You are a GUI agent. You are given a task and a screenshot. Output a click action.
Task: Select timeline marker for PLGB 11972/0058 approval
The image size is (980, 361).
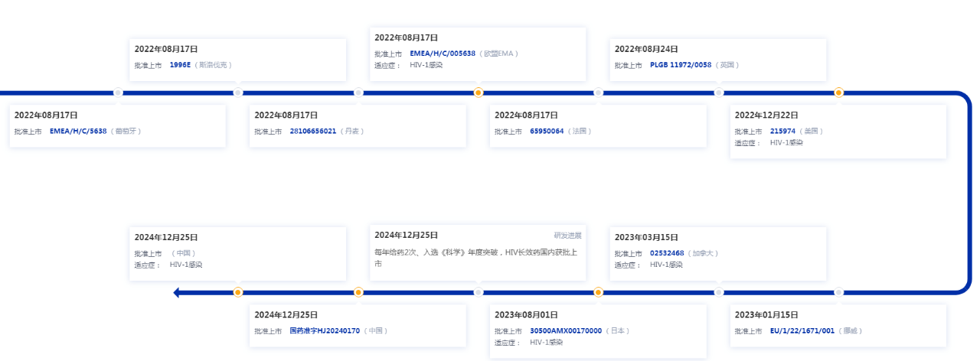[719, 93]
